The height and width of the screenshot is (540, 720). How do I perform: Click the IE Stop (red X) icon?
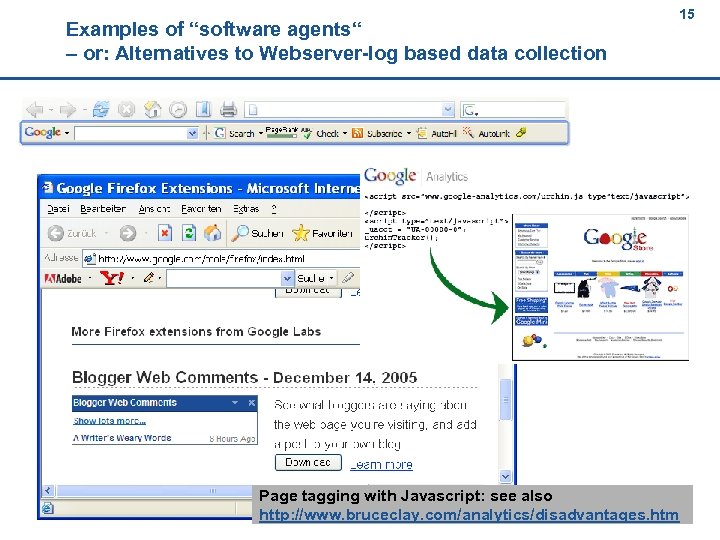coord(164,233)
